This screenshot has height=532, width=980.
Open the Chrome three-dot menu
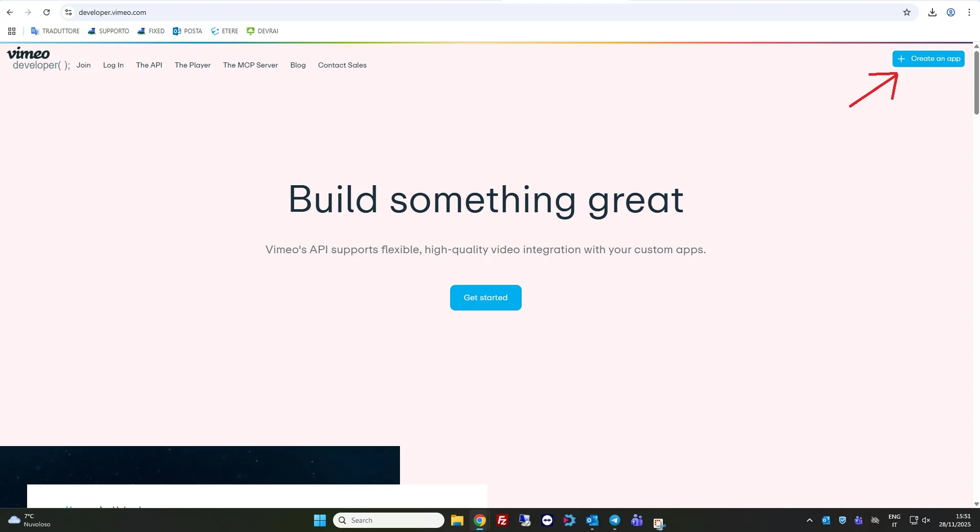point(969,12)
